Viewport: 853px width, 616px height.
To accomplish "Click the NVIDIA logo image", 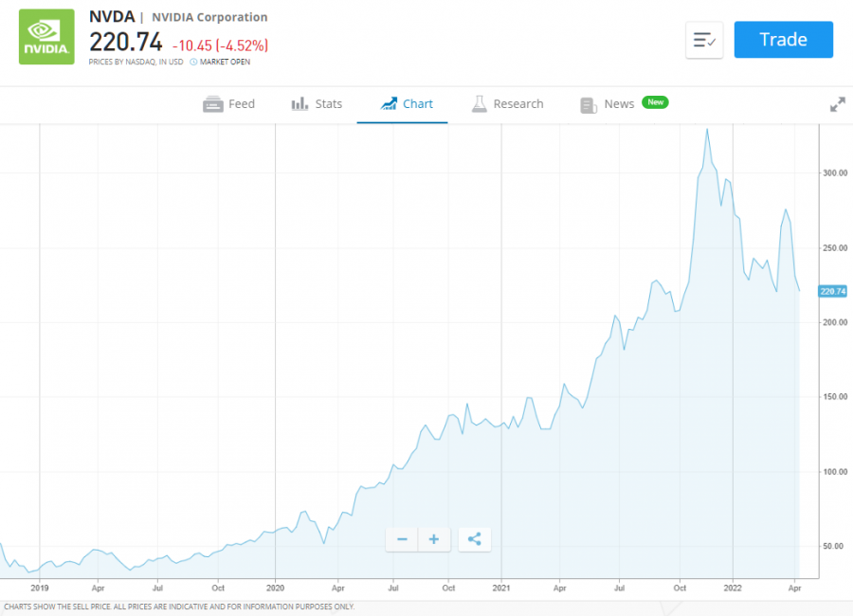I will (46, 36).
